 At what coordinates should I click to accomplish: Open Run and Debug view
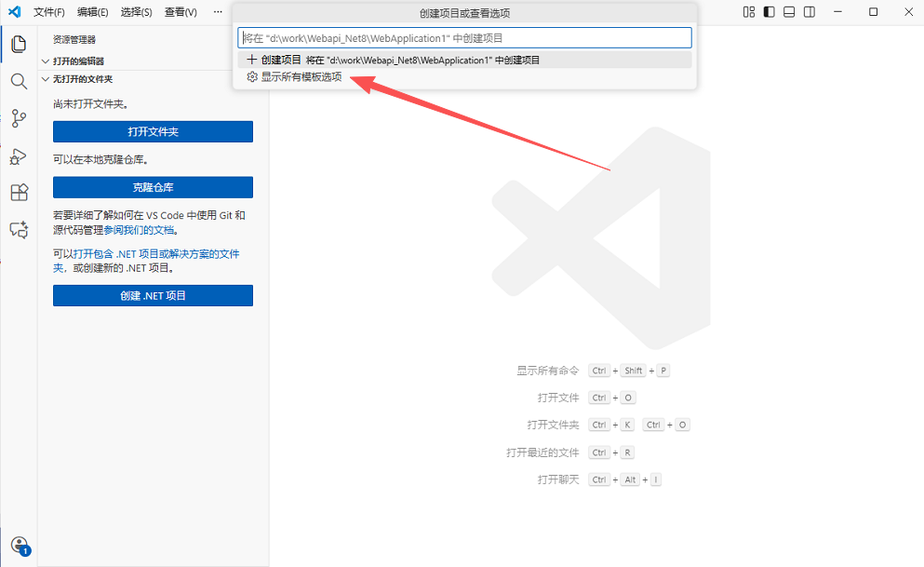pos(19,156)
